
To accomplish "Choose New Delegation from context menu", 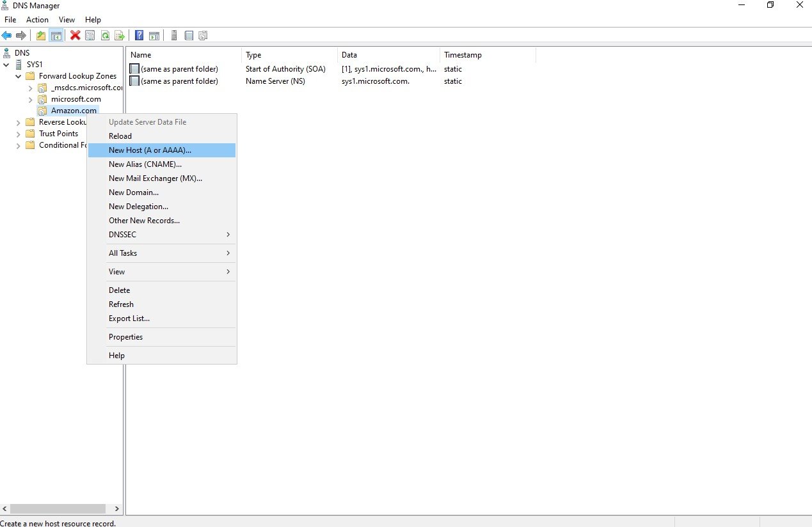I will click(162, 207).
